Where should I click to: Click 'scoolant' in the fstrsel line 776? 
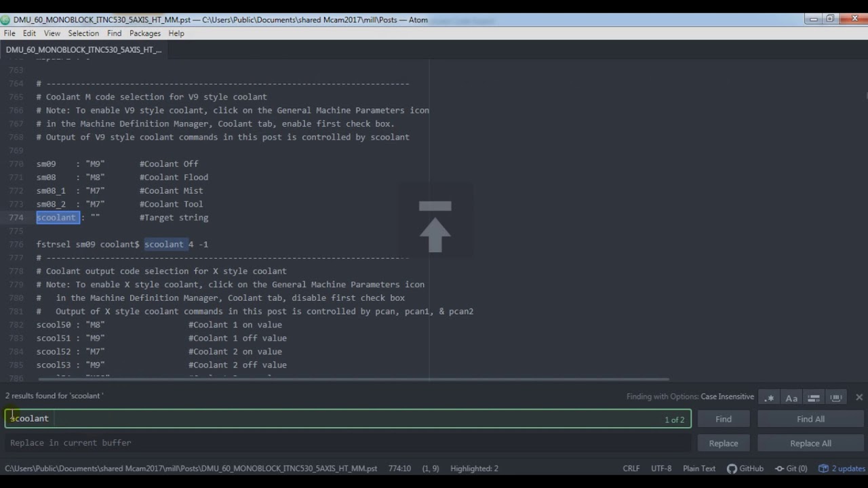163,244
